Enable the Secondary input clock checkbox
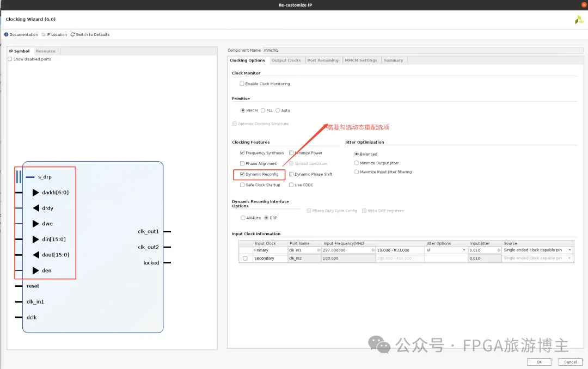The image size is (588, 369). point(245,259)
